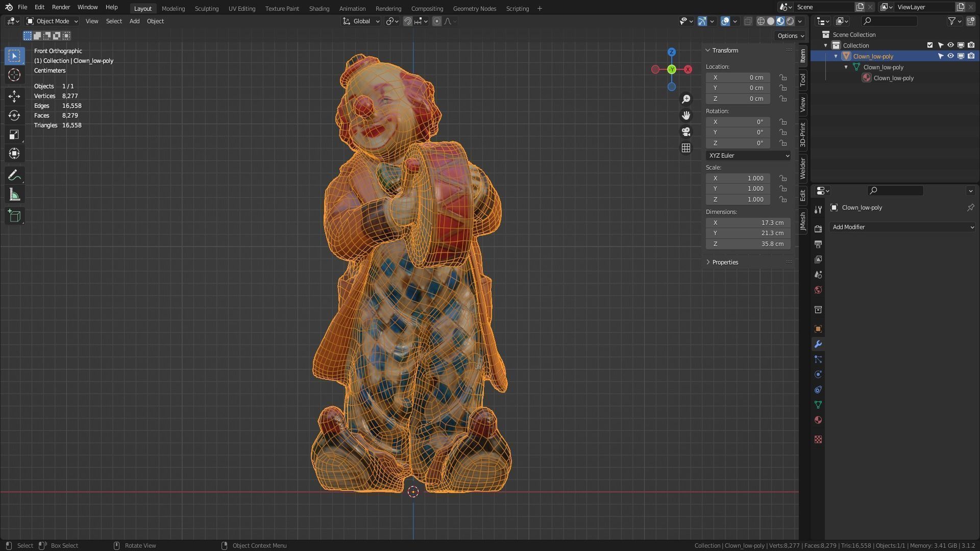Switch to the Sculpting workspace tab

coord(206,9)
